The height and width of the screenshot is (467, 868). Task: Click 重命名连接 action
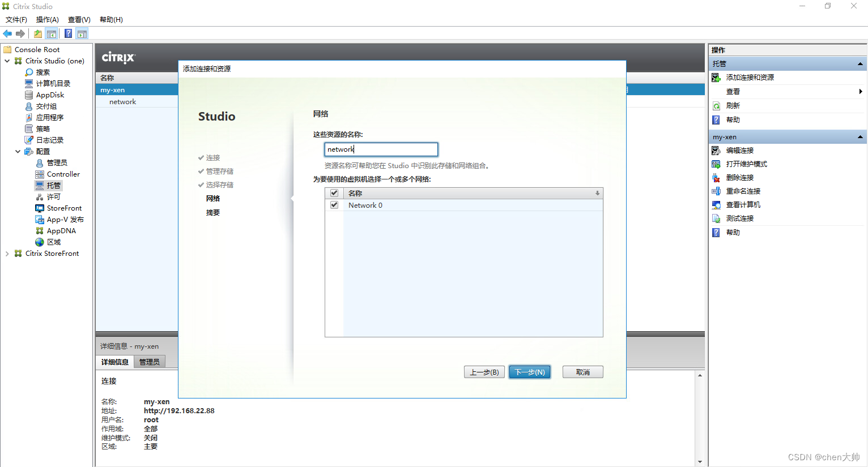743,191
